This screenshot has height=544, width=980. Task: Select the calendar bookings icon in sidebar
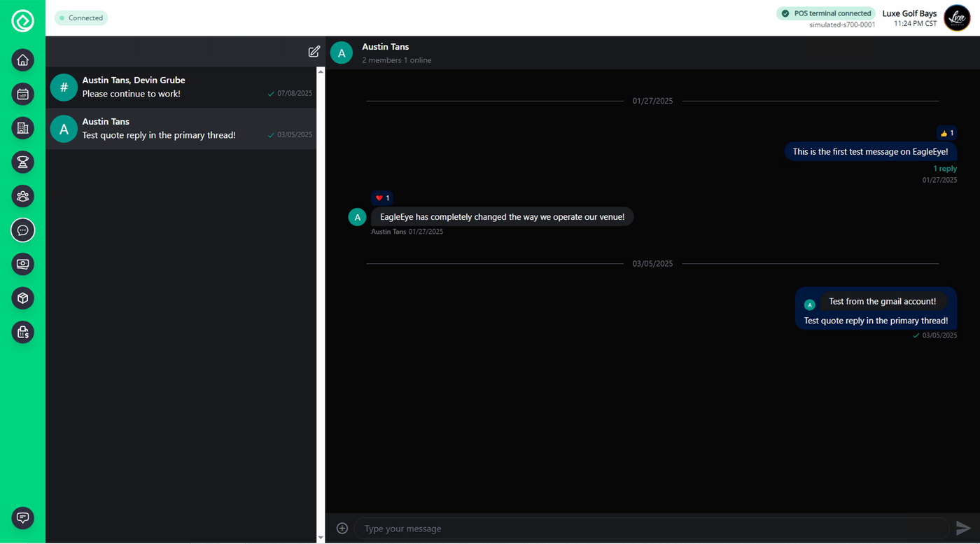pyautogui.click(x=22, y=94)
